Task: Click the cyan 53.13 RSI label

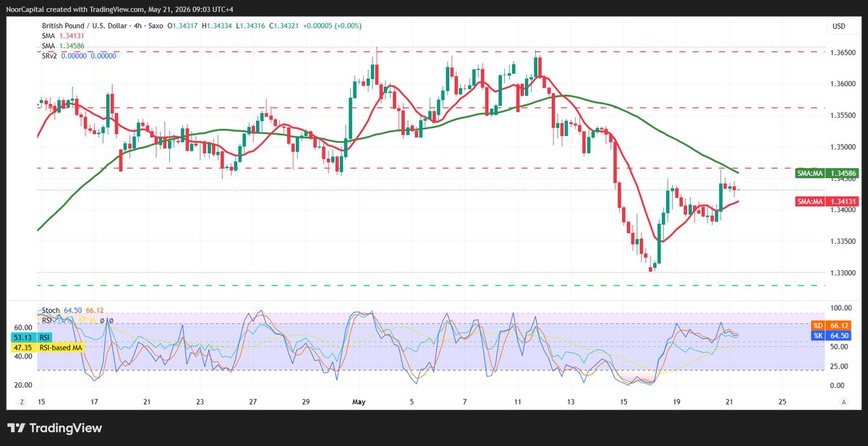Action: click(x=33, y=337)
